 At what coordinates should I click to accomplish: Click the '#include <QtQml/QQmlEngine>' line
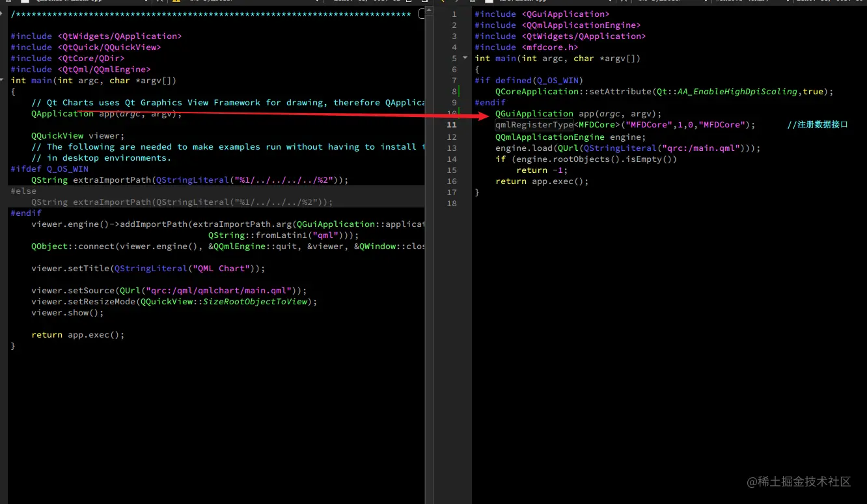[x=81, y=70]
